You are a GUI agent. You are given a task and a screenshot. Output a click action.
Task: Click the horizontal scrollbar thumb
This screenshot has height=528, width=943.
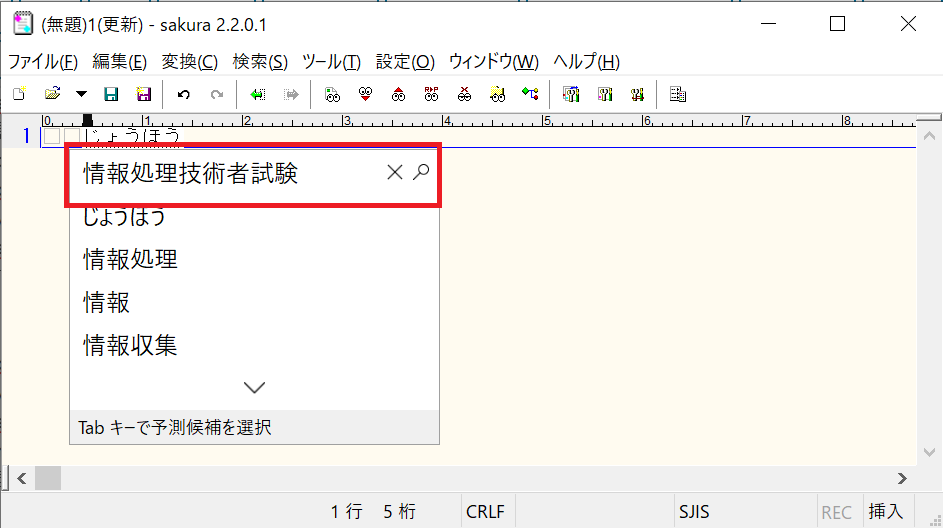point(48,479)
